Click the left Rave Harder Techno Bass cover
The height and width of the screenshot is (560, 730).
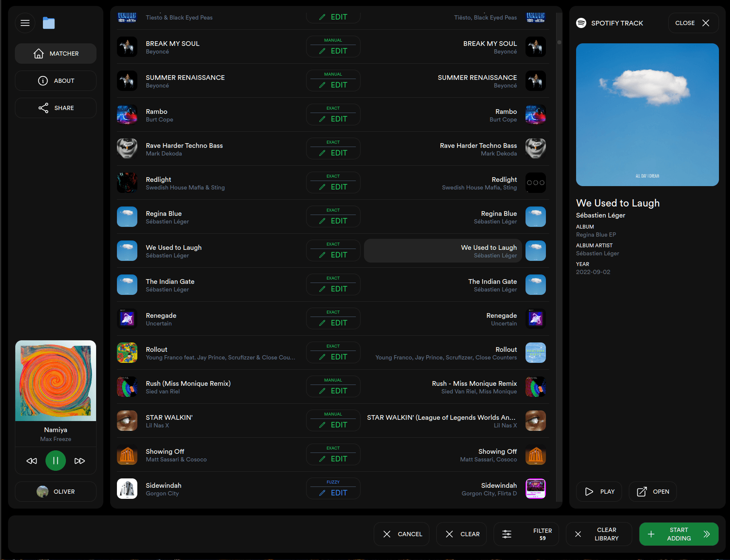click(x=127, y=149)
